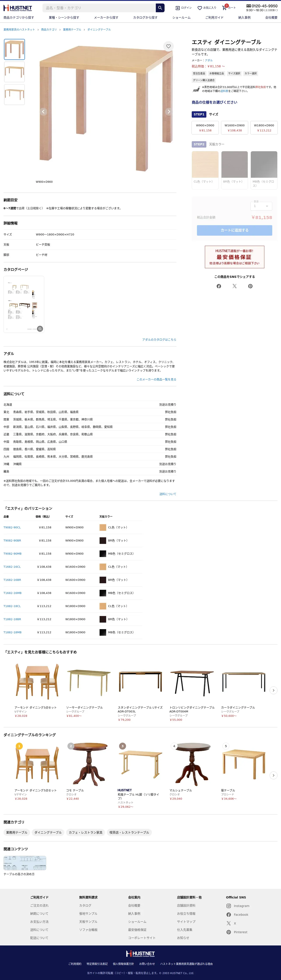This screenshot has width=281, height=980.
Task: Open Facebook in Official SNS footer
Action: click(237, 915)
